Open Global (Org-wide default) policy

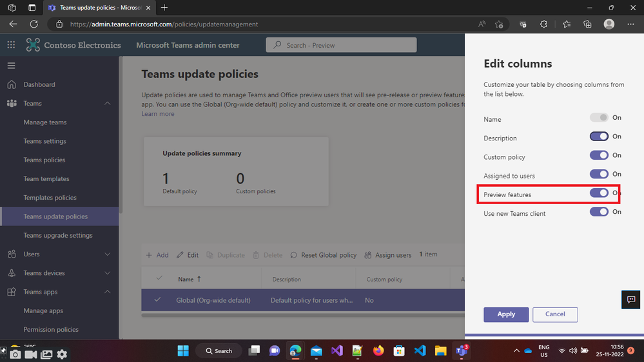pos(213,300)
